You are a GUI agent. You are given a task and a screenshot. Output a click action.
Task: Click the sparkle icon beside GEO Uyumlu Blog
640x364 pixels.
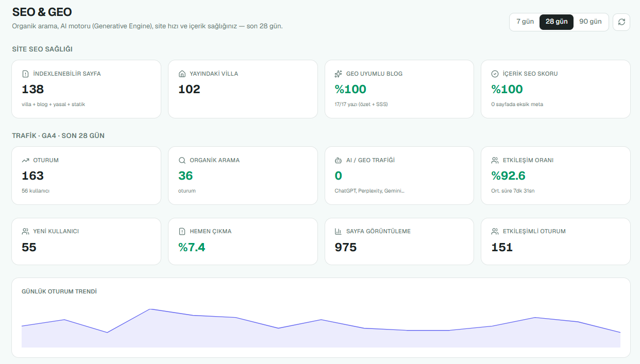point(339,74)
